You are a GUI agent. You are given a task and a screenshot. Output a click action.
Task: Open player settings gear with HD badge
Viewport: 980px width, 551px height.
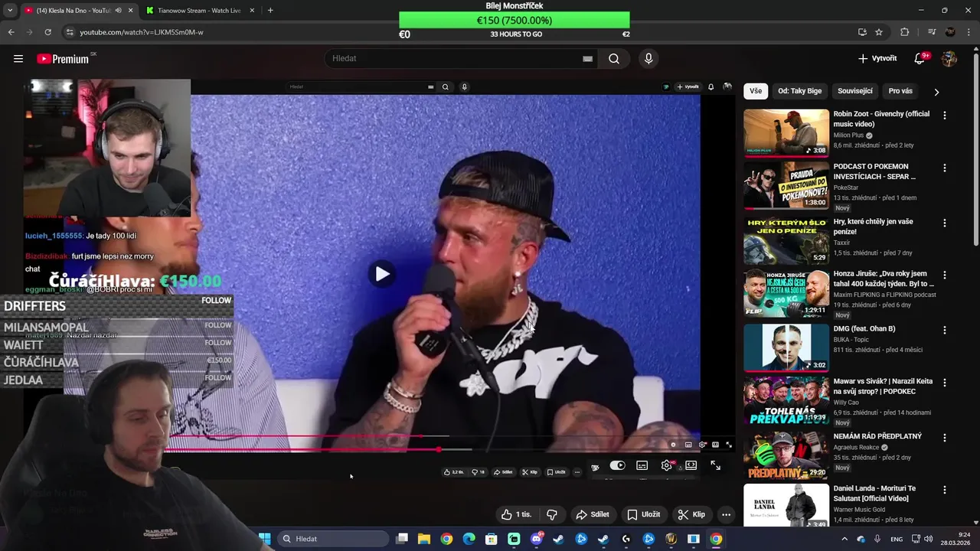667,465
